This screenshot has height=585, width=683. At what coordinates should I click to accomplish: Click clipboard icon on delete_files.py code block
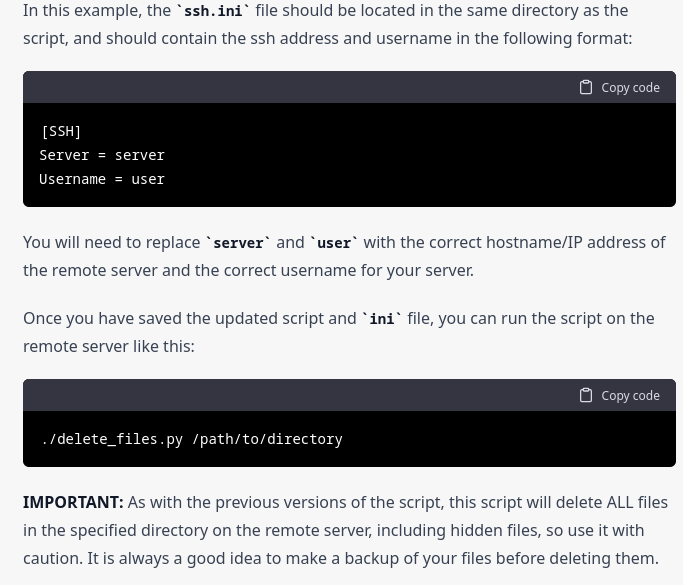(585, 396)
